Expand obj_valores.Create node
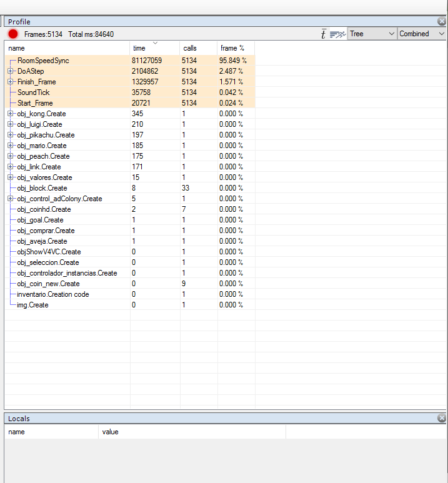 click(x=11, y=177)
